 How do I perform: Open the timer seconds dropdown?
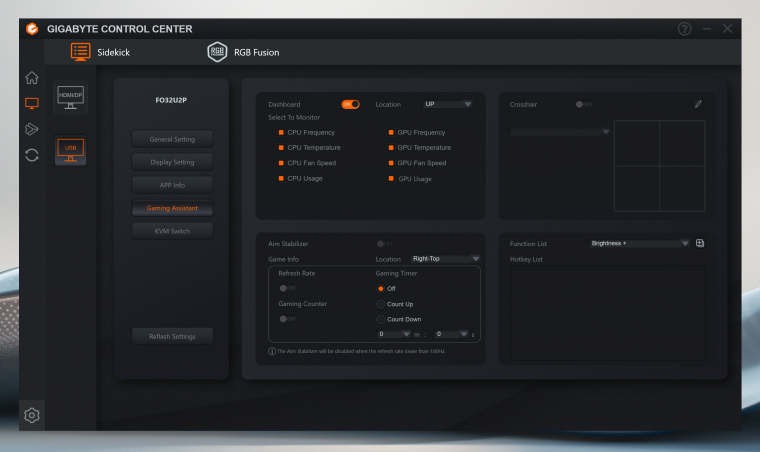click(451, 334)
